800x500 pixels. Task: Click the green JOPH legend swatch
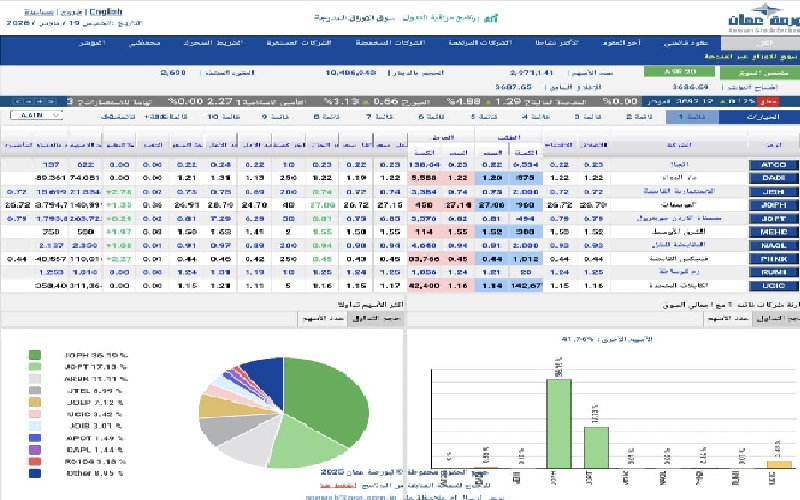35,354
